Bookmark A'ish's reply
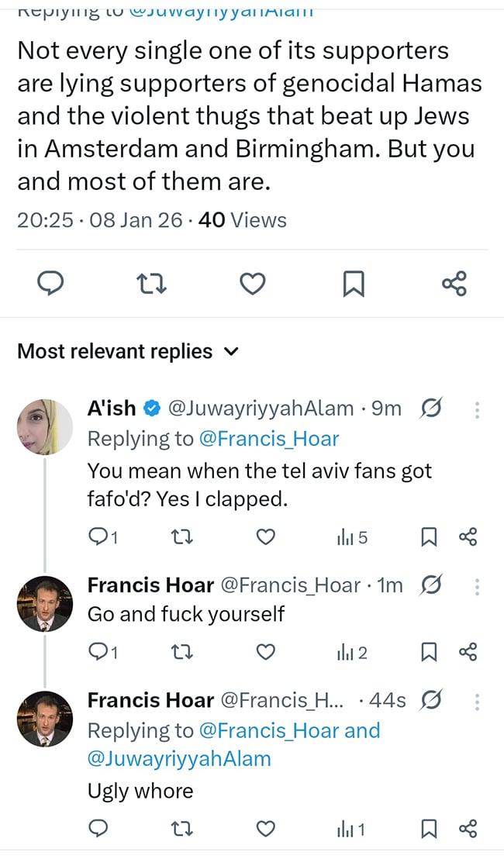 (x=428, y=536)
